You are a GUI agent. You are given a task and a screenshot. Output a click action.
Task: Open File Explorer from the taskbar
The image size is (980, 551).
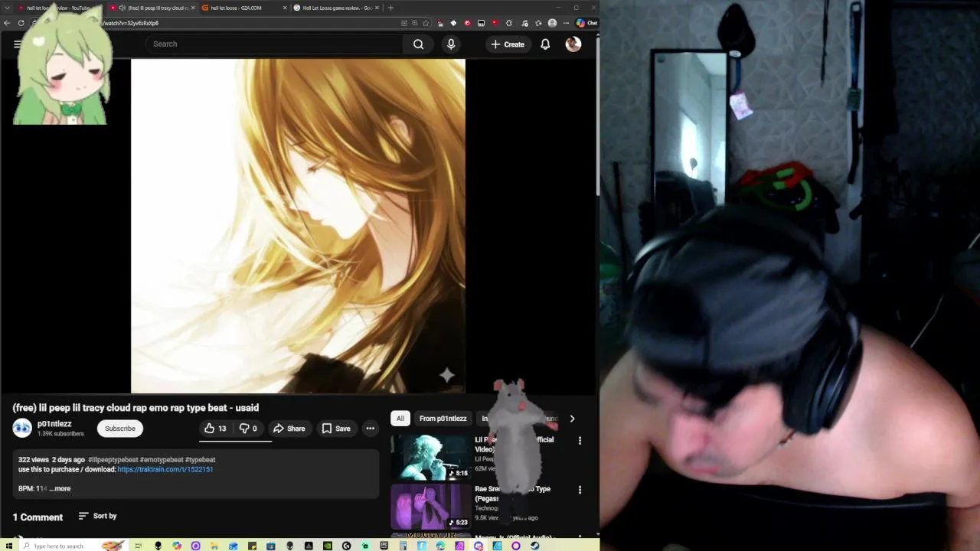214,546
